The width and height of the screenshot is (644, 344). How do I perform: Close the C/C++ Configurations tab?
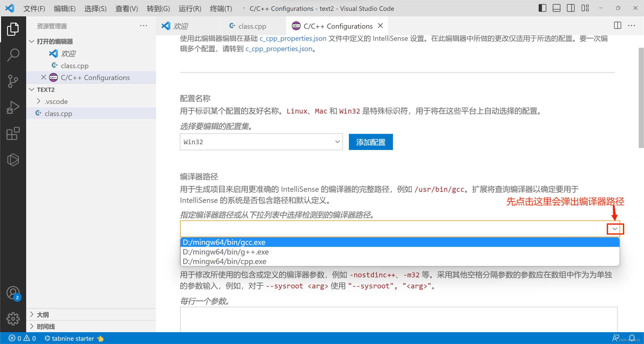click(380, 26)
